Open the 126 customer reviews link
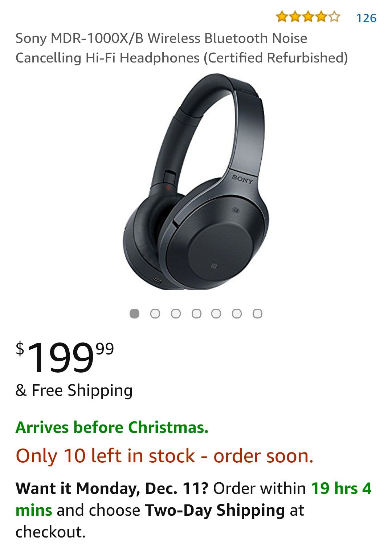The height and width of the screenshot is (552, 392). pyautogui.click(x=366, y=18)
